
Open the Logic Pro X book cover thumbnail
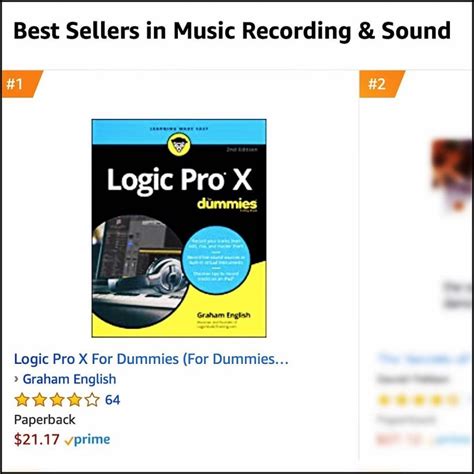[x=179, y=228]
